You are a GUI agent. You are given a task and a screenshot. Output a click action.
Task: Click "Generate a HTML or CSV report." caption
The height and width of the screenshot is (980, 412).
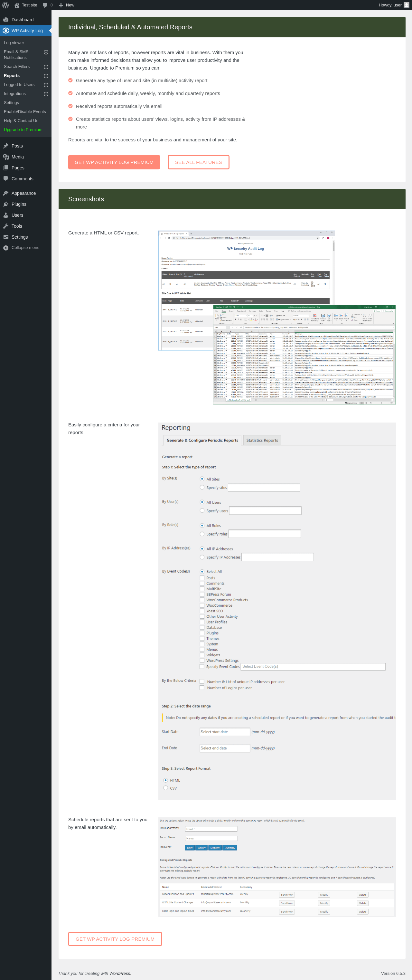coord(103,233)
